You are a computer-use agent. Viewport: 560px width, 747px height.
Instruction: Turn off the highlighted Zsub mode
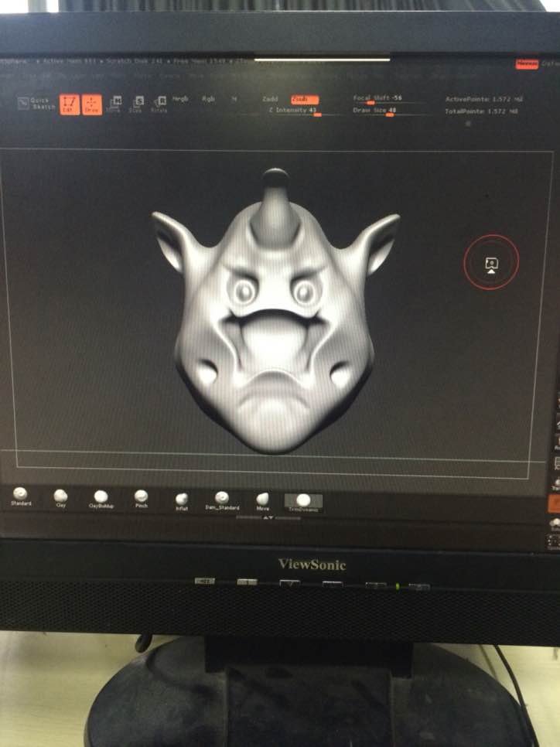[x=305, y=99]
